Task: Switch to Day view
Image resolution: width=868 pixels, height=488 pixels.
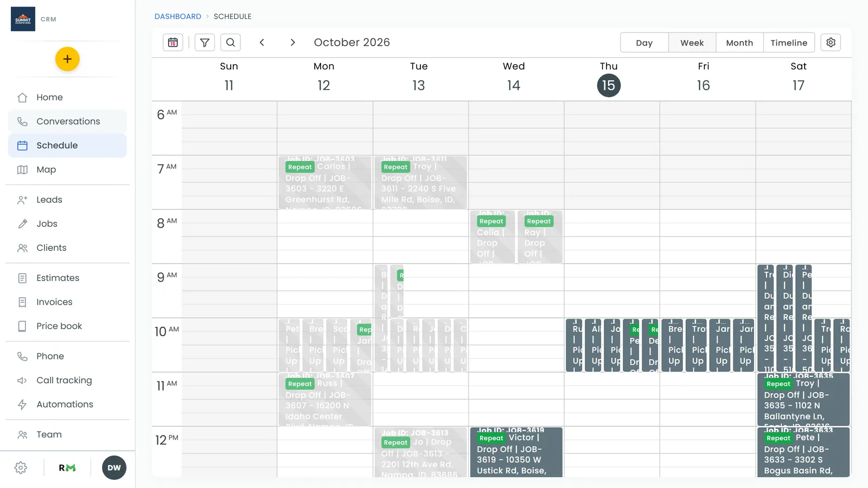Action: pyautogui.click(x=644, y=43)
